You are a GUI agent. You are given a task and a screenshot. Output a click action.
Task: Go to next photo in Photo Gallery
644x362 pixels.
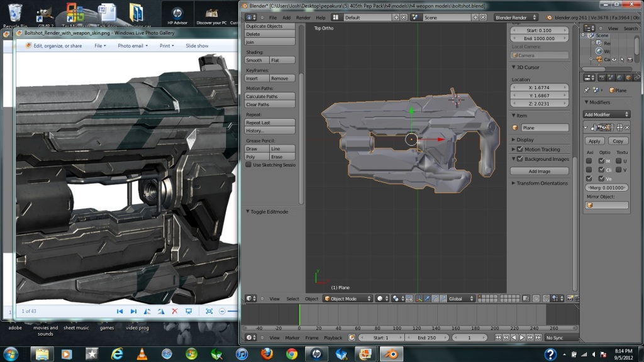(x=133, y=311)
